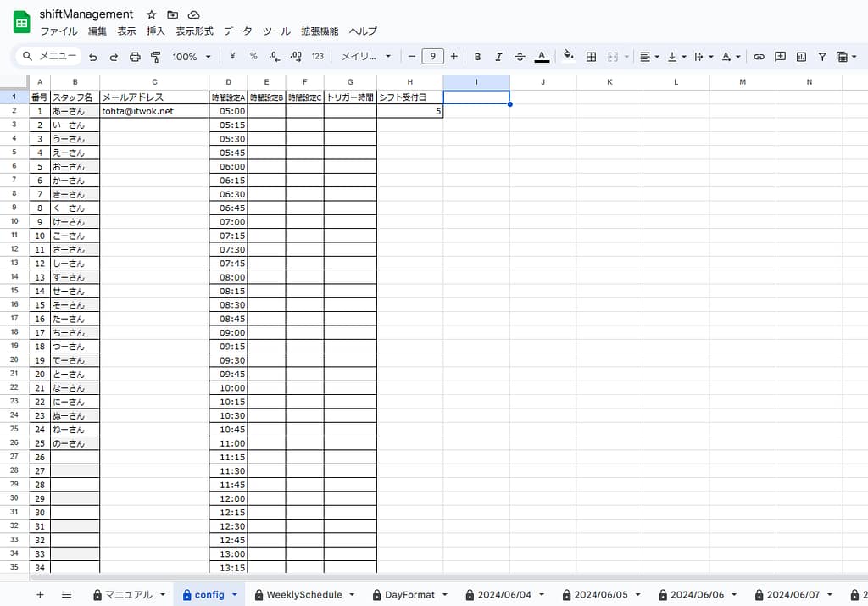Add a new sheet with plus button

point(40,595)
